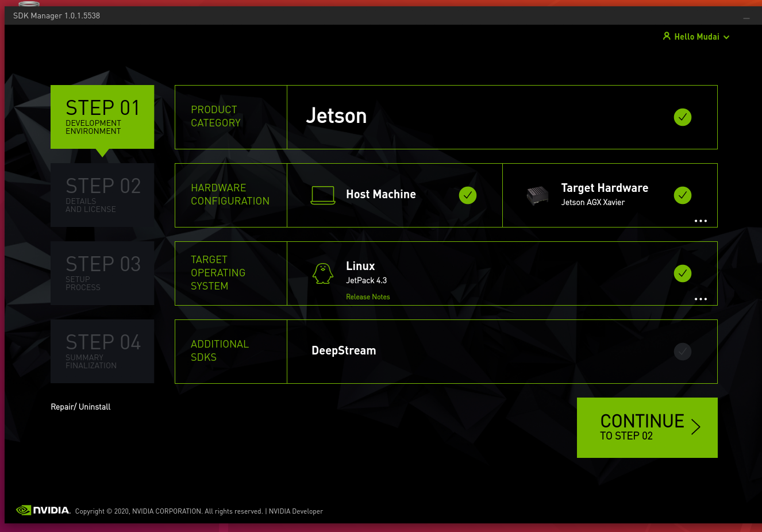Screen dimensions: 762x532
Task: Toggle the Jetson product category checkmark
Action: [x=683, y=117]
